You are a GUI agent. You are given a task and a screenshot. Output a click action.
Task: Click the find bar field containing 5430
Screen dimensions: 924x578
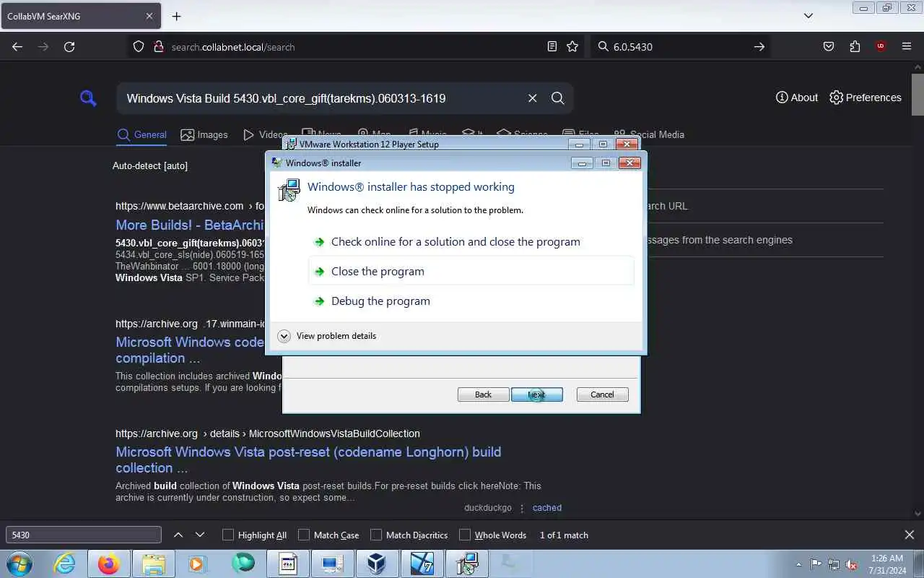[84, 535]
